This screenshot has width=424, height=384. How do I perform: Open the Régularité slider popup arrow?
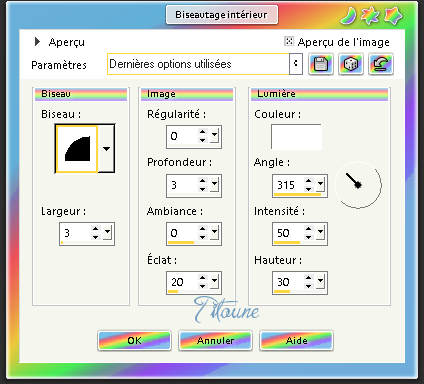214,136
